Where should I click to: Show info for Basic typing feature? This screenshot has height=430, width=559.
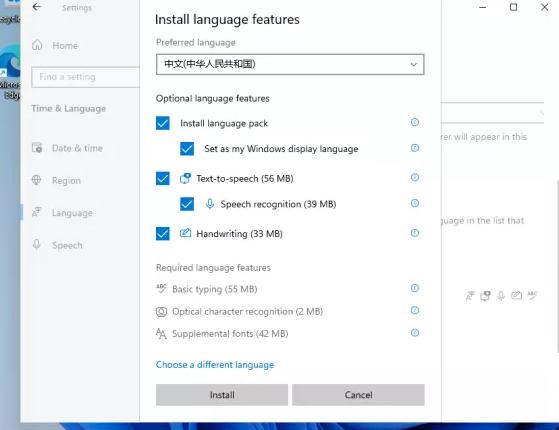(x=415, y=288)
